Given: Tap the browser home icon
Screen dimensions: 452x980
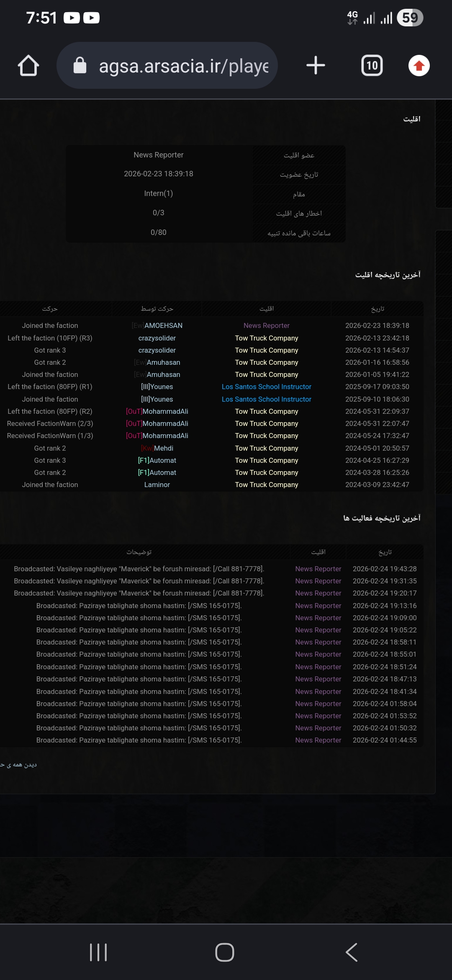Looking at the screenshot, I should (x=28, y=66).
